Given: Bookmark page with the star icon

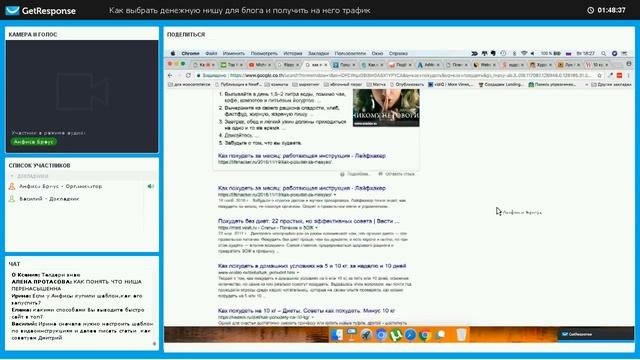Looking at the screenshot, I should click(599, 76).
